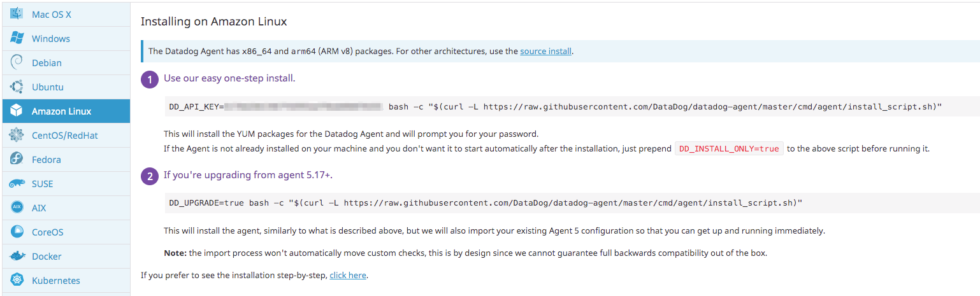This screenshot has width=980, height=296.
Task: Open the source install link
Action: [545, 51]
